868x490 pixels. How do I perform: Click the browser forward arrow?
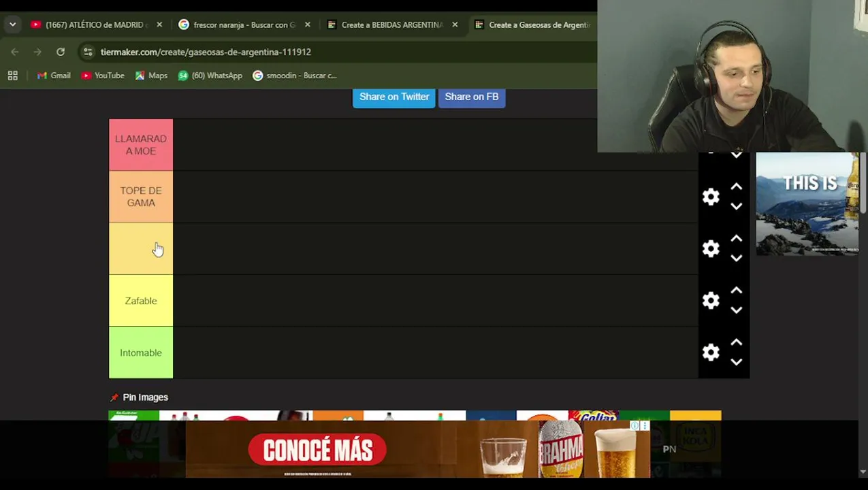point(37,52)
